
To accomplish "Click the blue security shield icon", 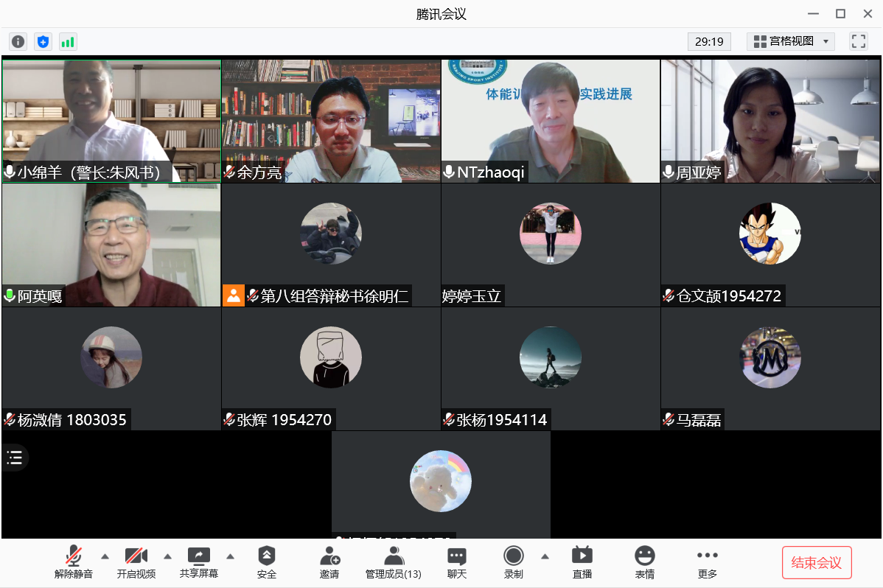I will coord(43,42).
